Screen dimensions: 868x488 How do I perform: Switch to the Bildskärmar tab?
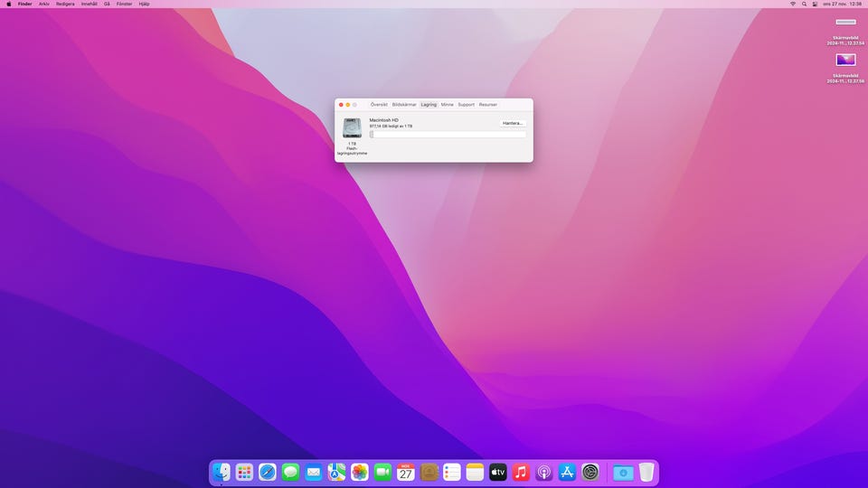(404, 105)
